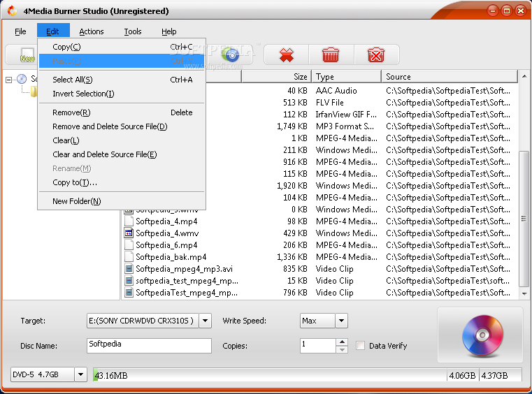
Task: Choose New Folder(N) menu entry
Action: pos(122,201)
